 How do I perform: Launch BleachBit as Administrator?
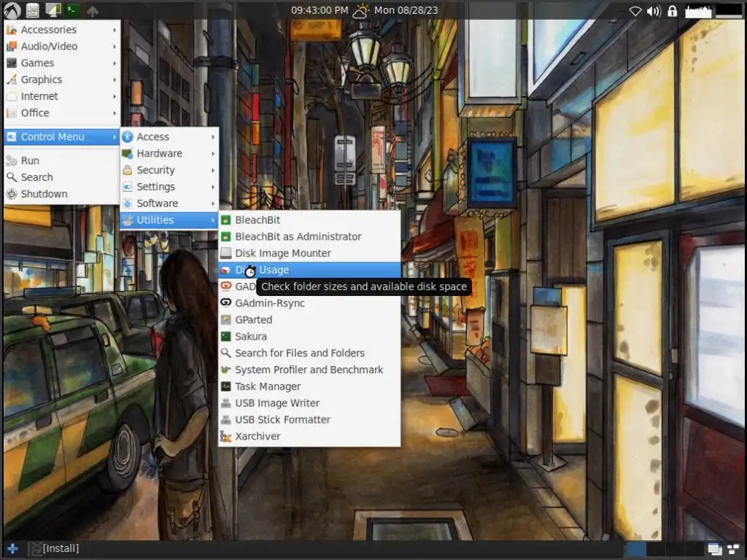[309, 237]
